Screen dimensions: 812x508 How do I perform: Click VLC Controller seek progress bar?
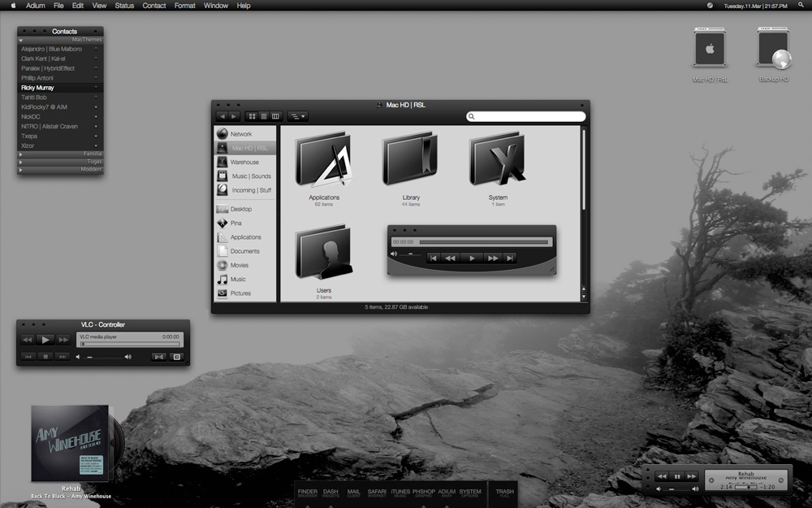(130, 344)
